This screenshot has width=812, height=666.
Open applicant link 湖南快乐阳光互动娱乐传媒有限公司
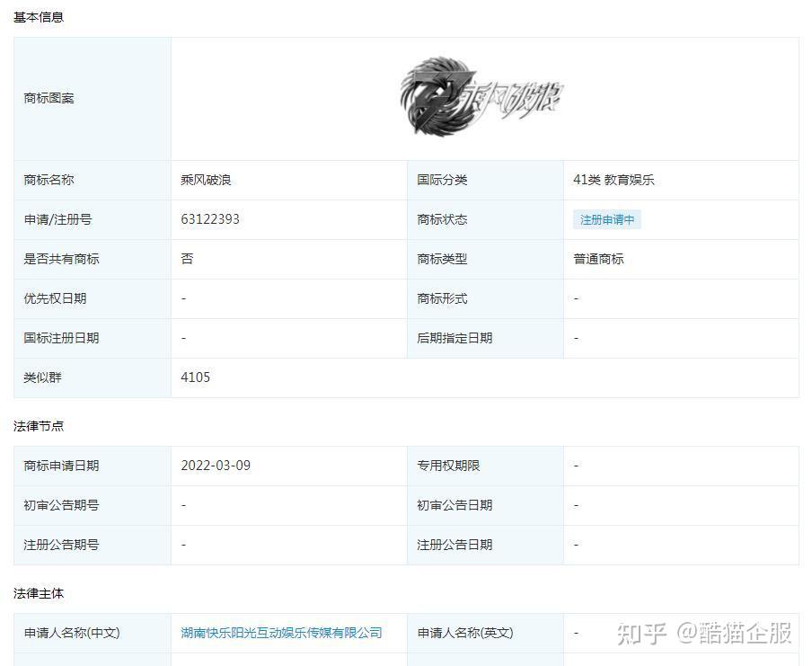tap(281, 633)
